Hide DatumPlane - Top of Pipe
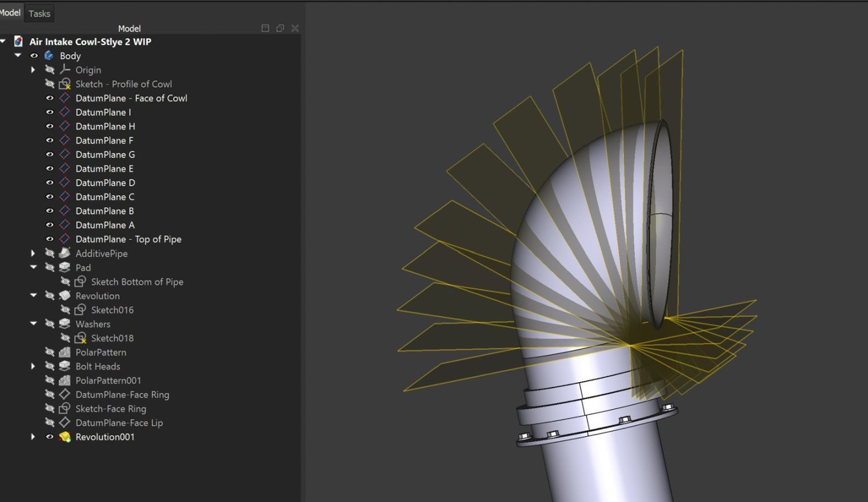The width and height of the screenshot is (868, 502). click(50, 239)
